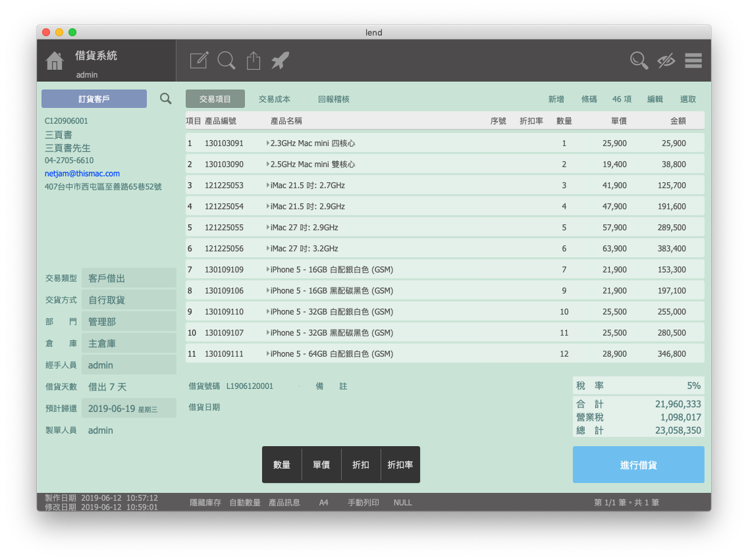Click 新增 to add an item
This screenshot has width=748, height=560.
556,99
